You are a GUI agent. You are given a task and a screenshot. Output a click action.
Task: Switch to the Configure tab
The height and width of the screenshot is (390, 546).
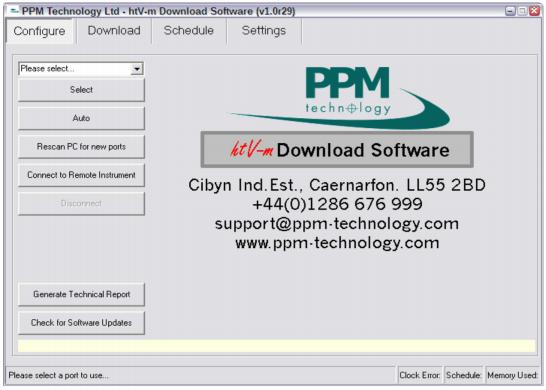39,31
